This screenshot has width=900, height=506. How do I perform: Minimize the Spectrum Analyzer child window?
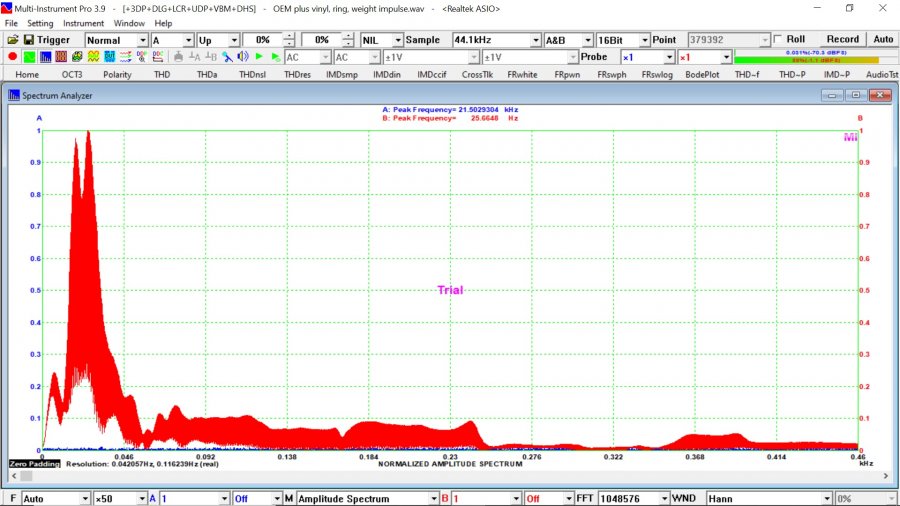point(832,95)
